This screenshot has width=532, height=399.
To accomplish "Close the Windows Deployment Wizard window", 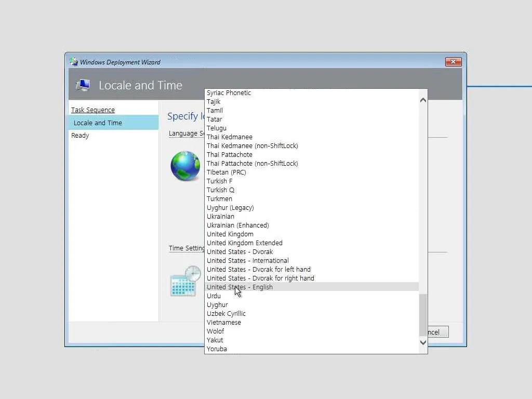I will [453, 62].
